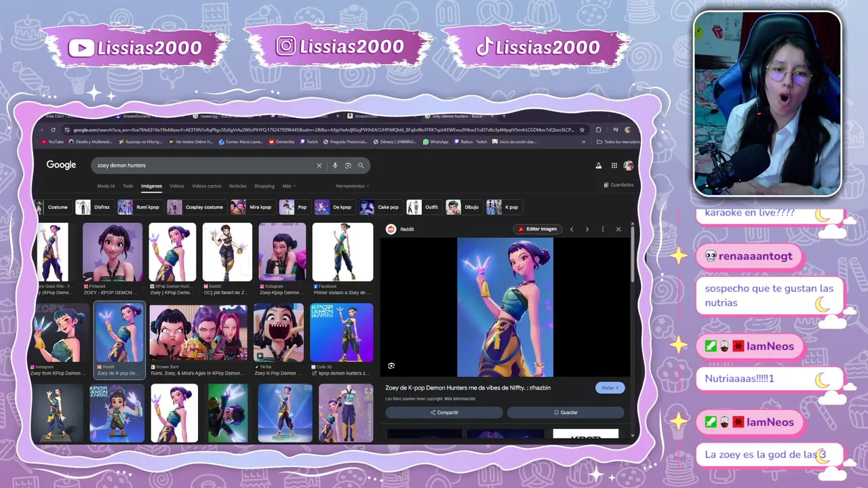Switch to the 'Noticias' tab
The height and width of the screenshot is (488, 868).
(x=238, y=186)
